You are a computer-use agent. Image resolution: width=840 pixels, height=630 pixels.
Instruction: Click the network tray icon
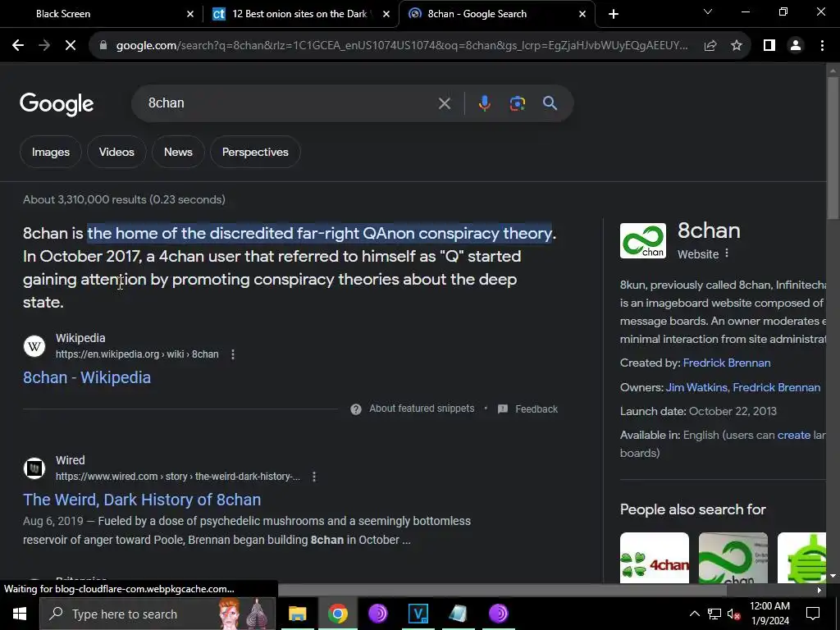(x=714, y=614)
